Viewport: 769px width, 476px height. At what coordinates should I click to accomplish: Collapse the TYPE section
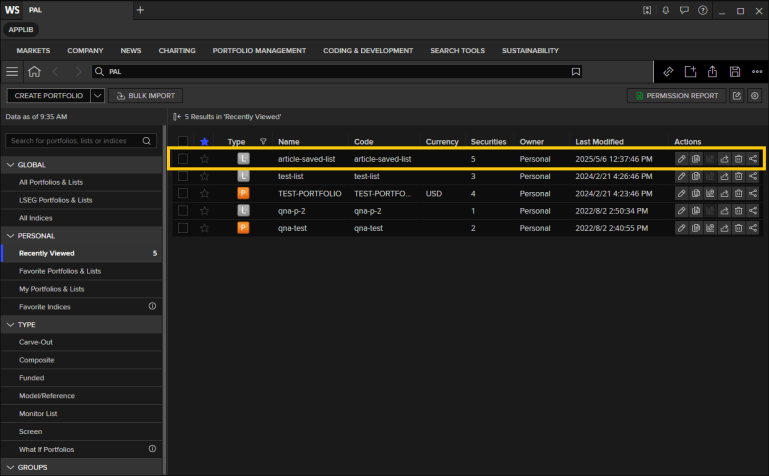(x=10, y=325)
